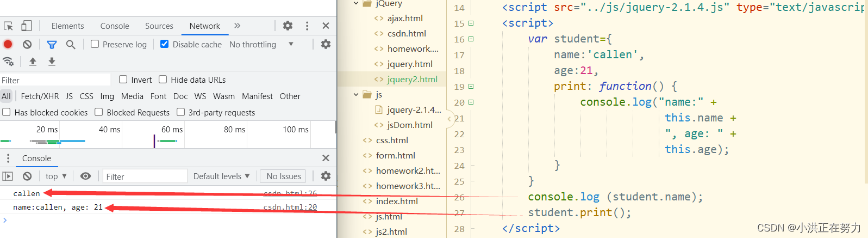Switch to Sources tab
This screenshot has height=238, width=868.
159,26
